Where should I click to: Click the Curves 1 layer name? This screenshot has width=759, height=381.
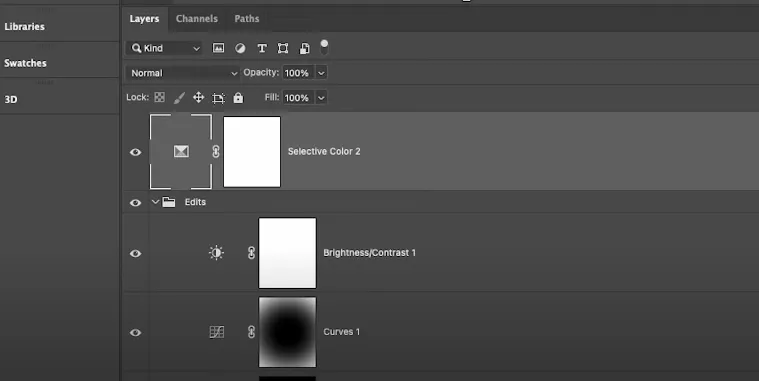tap(341, 332)
